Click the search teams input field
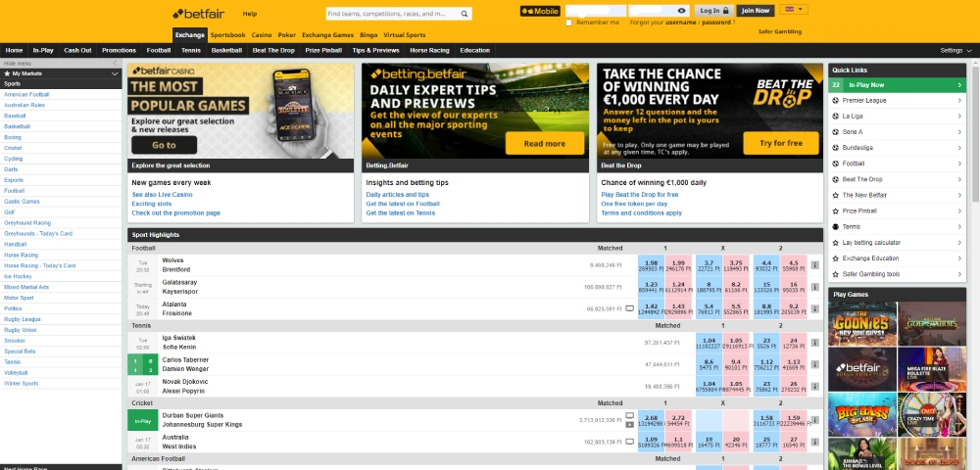 click(x=392, y=14)
